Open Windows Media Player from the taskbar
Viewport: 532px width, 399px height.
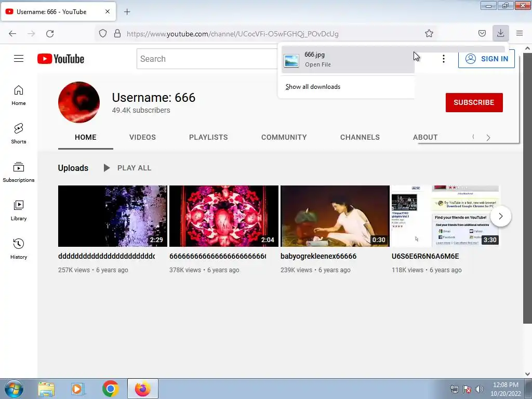78,389
